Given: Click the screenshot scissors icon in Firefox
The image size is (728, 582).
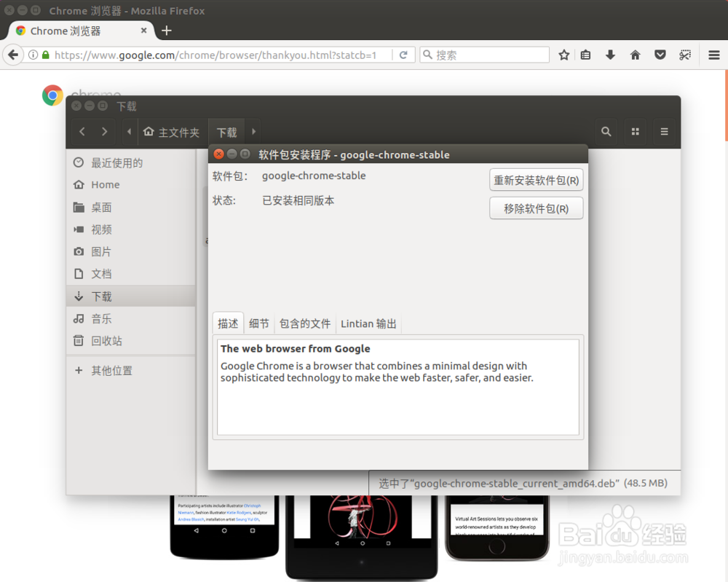Looking at the screenshot, I should [684, 54].
